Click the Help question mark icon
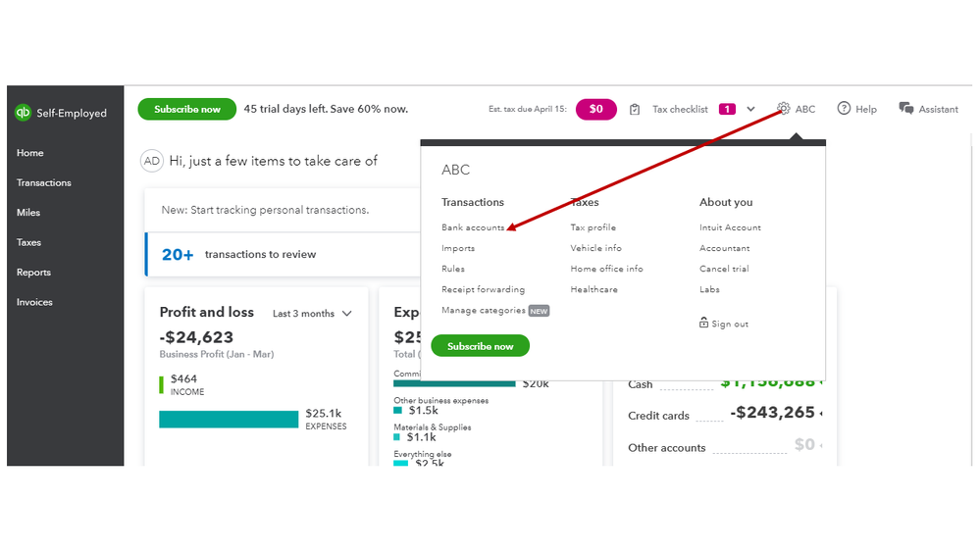 click(844, 109)
